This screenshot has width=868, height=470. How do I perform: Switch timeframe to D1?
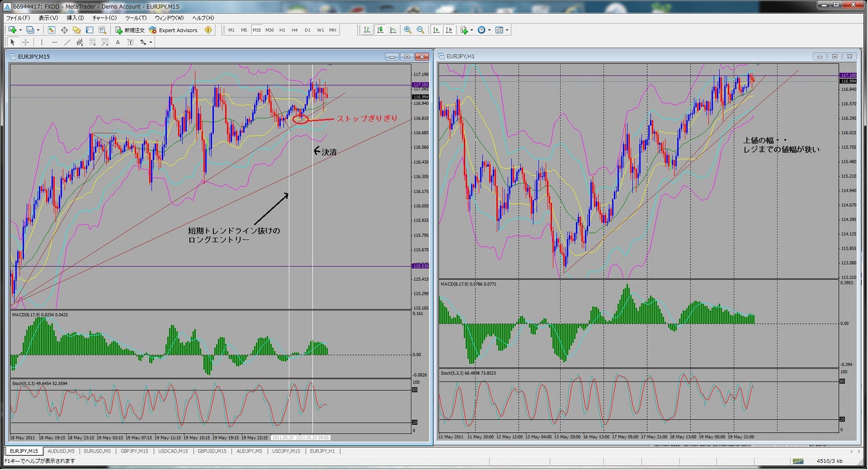(307, 30)
